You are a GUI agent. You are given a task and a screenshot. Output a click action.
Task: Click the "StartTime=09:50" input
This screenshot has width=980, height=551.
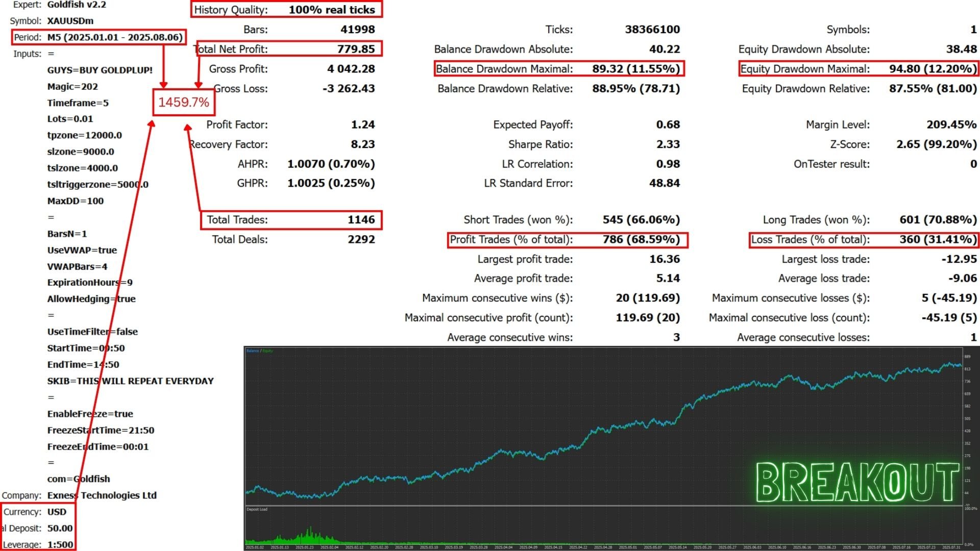pyautogui.click(x=86, y=348)
